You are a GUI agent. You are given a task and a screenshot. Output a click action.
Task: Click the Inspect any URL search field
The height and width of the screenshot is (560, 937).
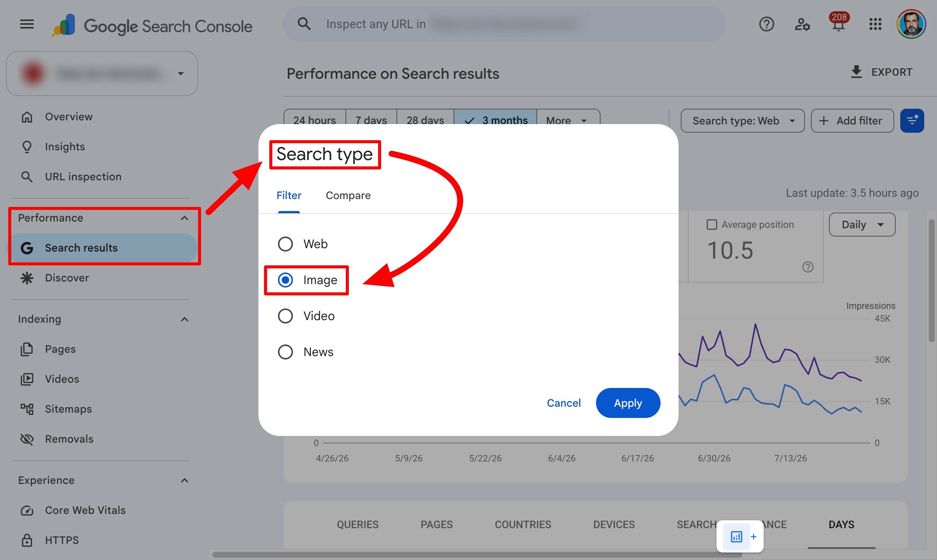504,24
